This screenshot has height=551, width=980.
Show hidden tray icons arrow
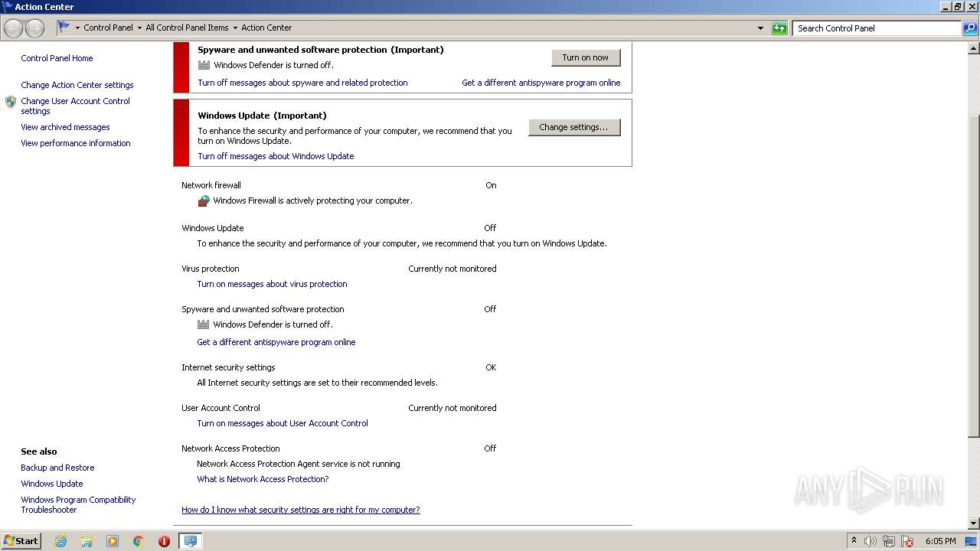coord(854,541)
